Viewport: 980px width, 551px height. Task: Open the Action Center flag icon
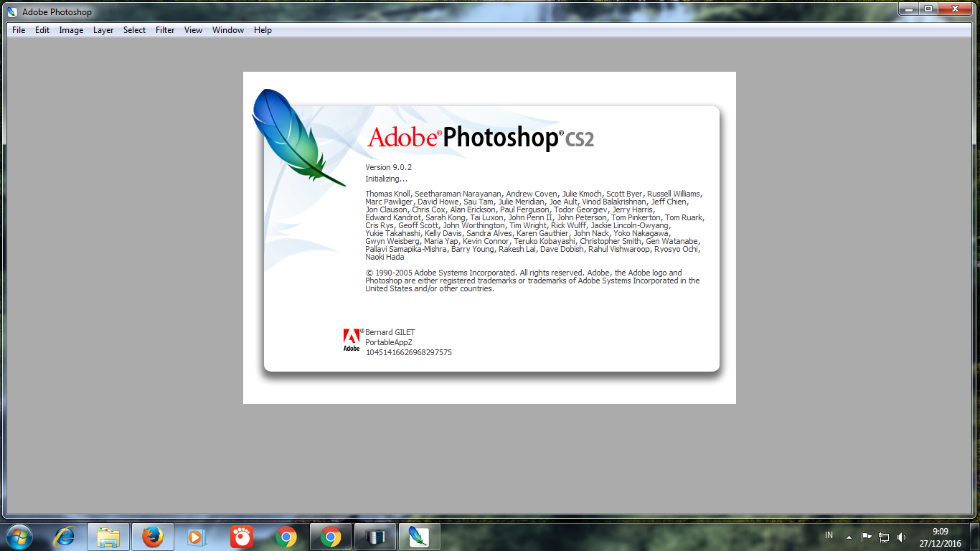click(867, 537)
